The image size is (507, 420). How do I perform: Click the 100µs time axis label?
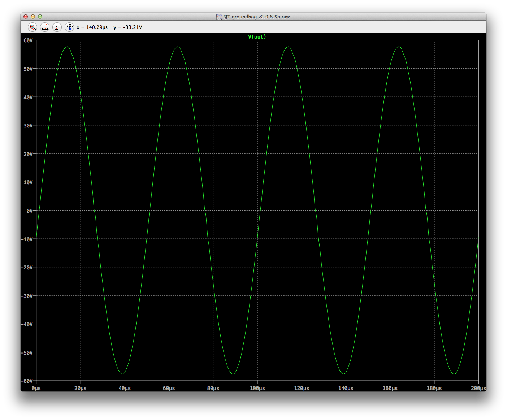[257, 388]
